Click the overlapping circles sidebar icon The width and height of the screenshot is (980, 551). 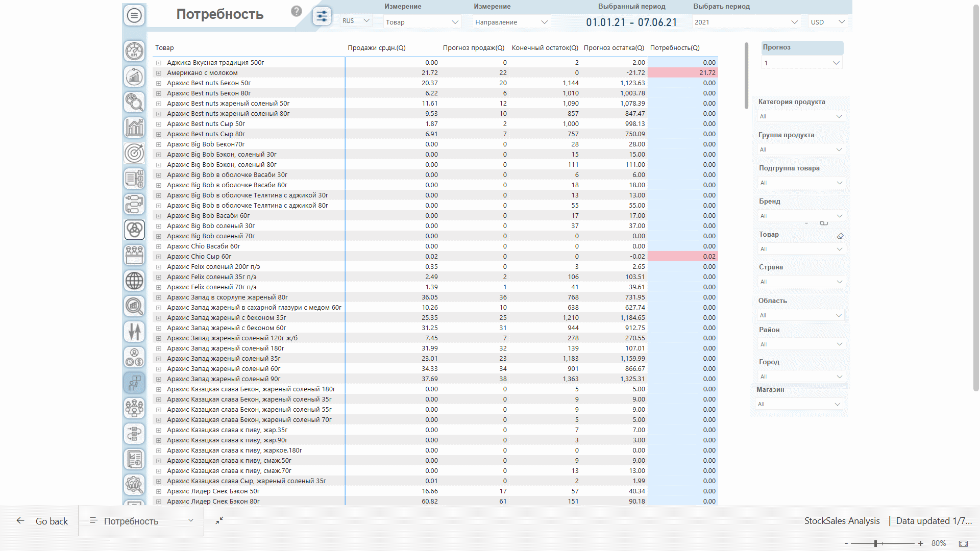(x=134, y=230)
